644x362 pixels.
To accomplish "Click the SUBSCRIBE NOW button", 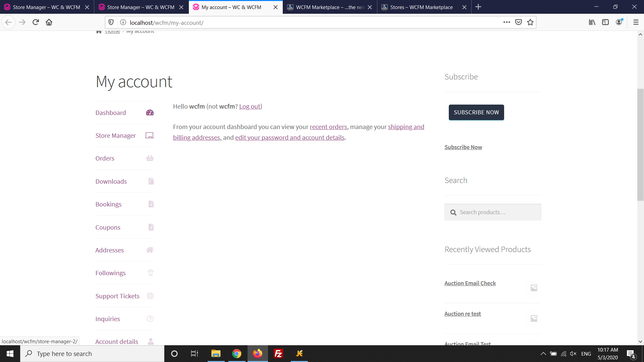I will point(476,112).
